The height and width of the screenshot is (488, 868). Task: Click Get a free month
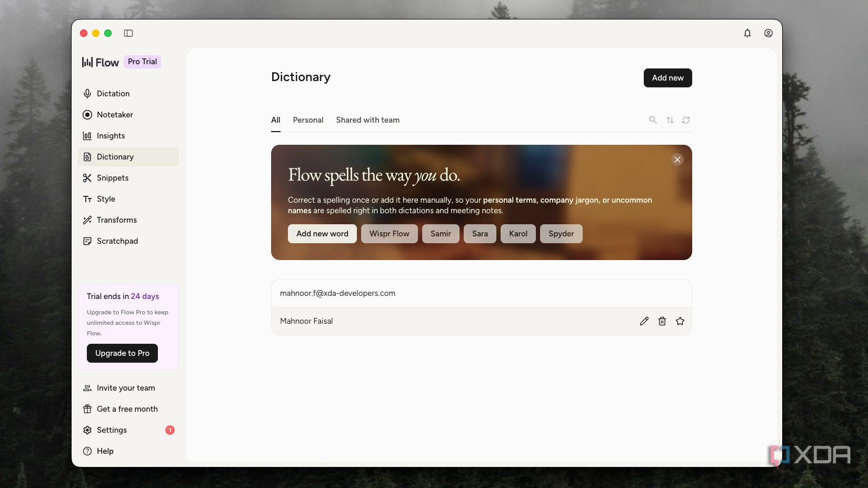point(128,409)
